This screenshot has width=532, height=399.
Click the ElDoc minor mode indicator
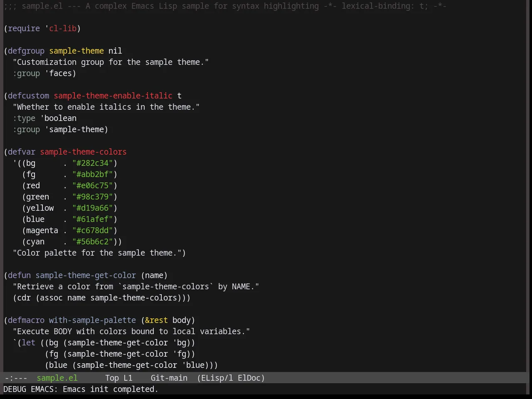[249, 378]
